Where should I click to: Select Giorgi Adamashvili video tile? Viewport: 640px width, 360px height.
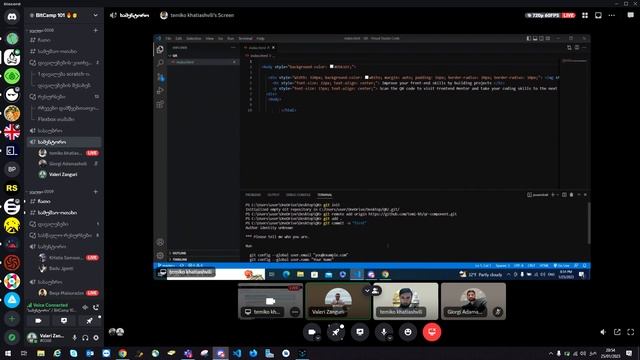(473, 301)
